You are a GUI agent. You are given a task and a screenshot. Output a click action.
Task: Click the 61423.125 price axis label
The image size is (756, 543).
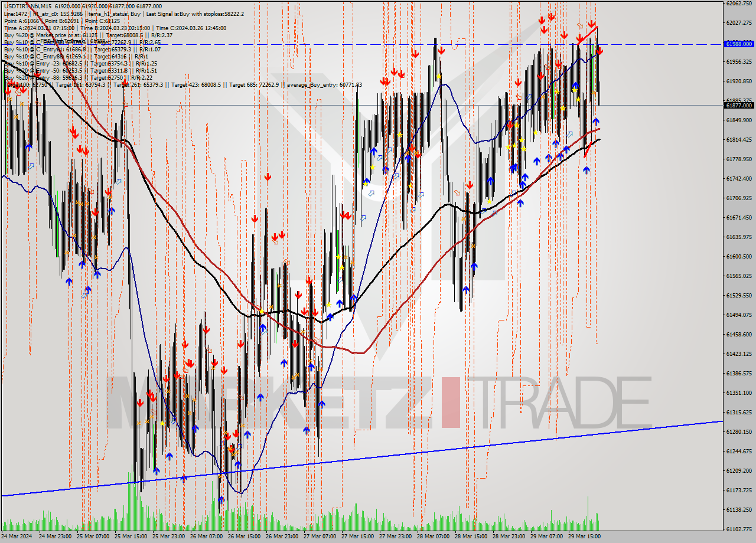click(739, 354)
